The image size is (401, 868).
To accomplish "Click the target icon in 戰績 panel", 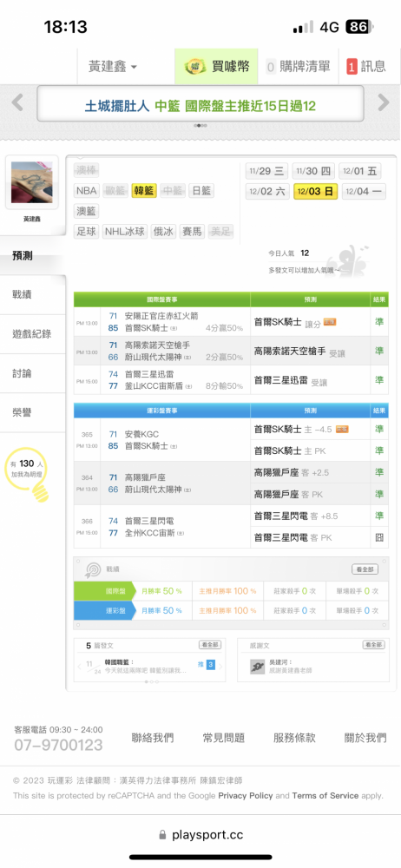I will [x=92, y=569].
